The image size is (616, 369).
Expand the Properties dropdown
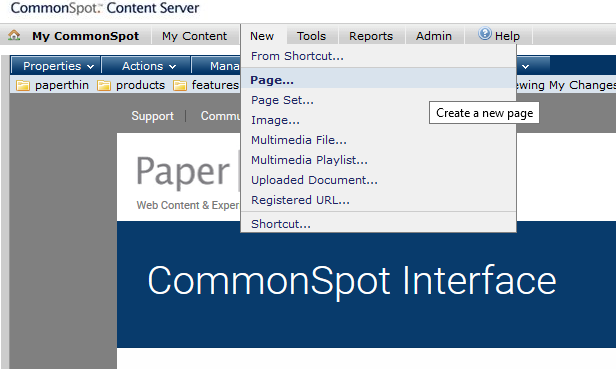56,65
